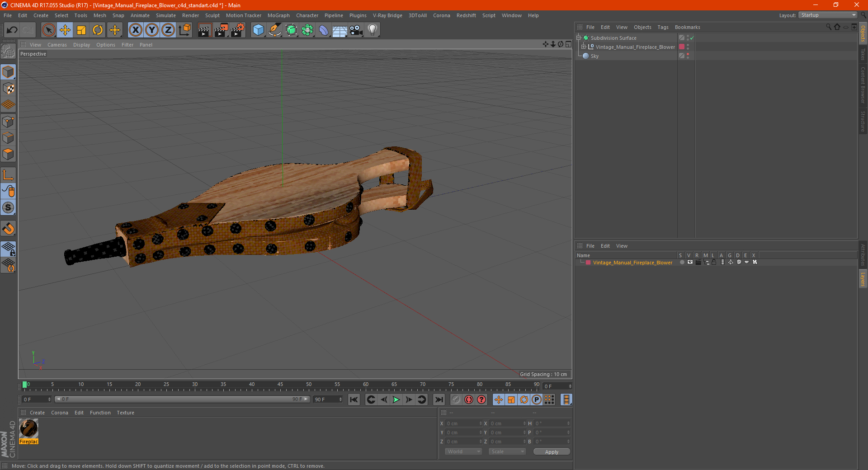868x470 pixels.
Task: Open the Objects side tab
Action: [x=863, y=33]
